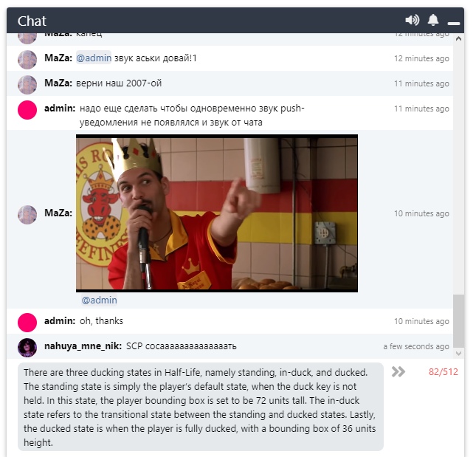The height and width of the screenshot is (457, 476).
Task: Click admin username in push-уведомления message
Action: (60, 108)
